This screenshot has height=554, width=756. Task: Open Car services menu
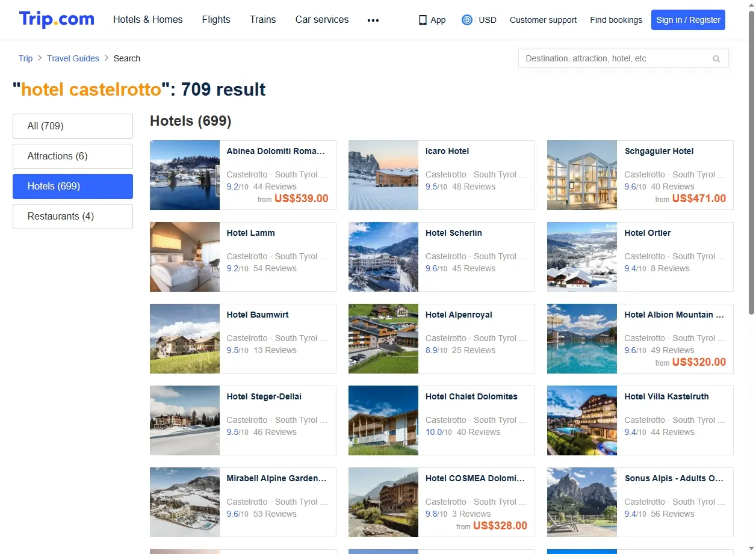pos(322,20)
